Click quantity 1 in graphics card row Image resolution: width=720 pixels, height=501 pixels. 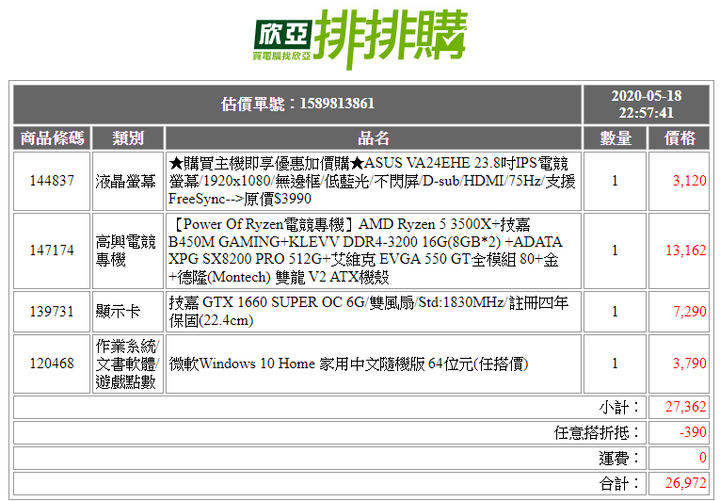pyautogui.click(x=615, y=312)
